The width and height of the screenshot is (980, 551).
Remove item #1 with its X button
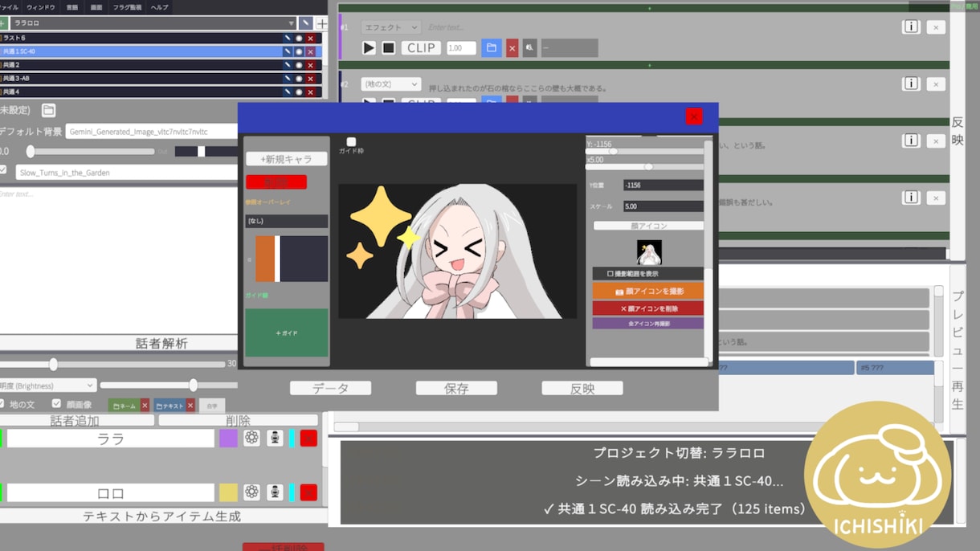pyautogui.click(x=936, y=27)
